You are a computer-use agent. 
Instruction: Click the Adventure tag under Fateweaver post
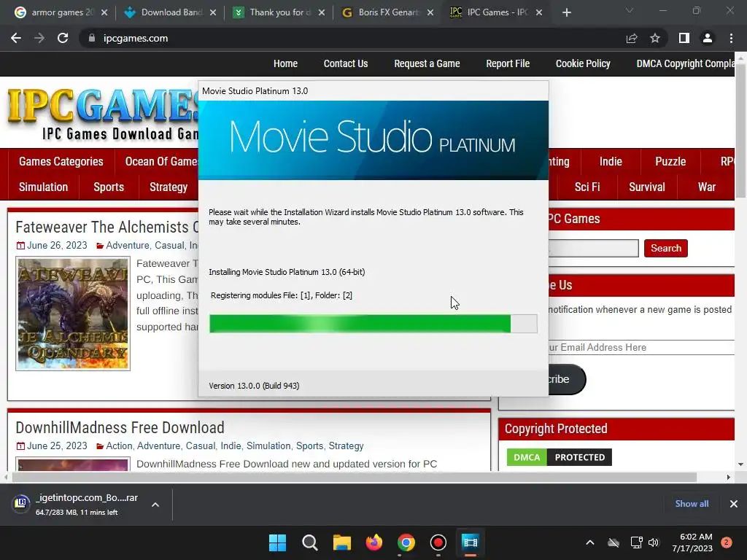pos(127,245)
